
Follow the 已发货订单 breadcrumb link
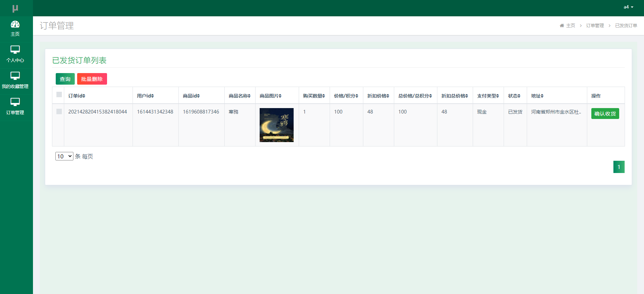click(626, 25)
